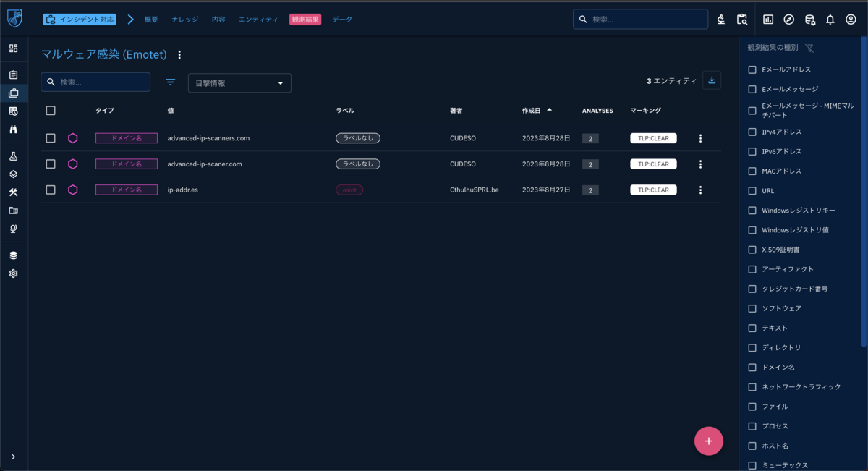Open row menu for ip-addr.es
Screen dimensions: 868x471
click(x=700, y=190)
